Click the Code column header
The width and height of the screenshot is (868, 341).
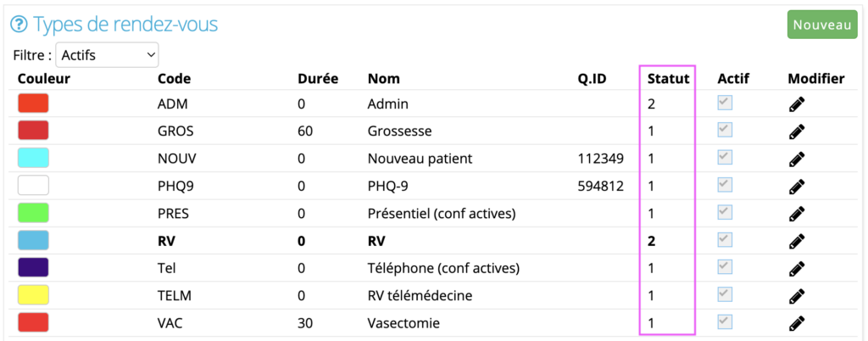tap(175, 79)
